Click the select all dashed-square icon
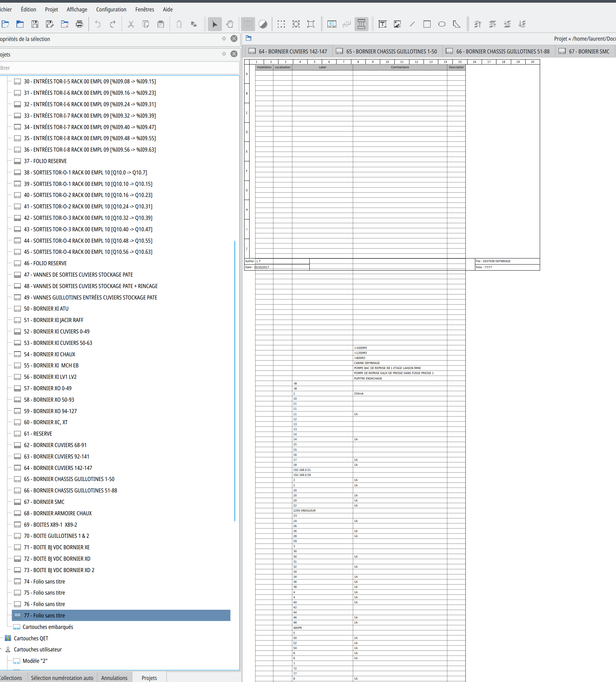 point(281,24)
